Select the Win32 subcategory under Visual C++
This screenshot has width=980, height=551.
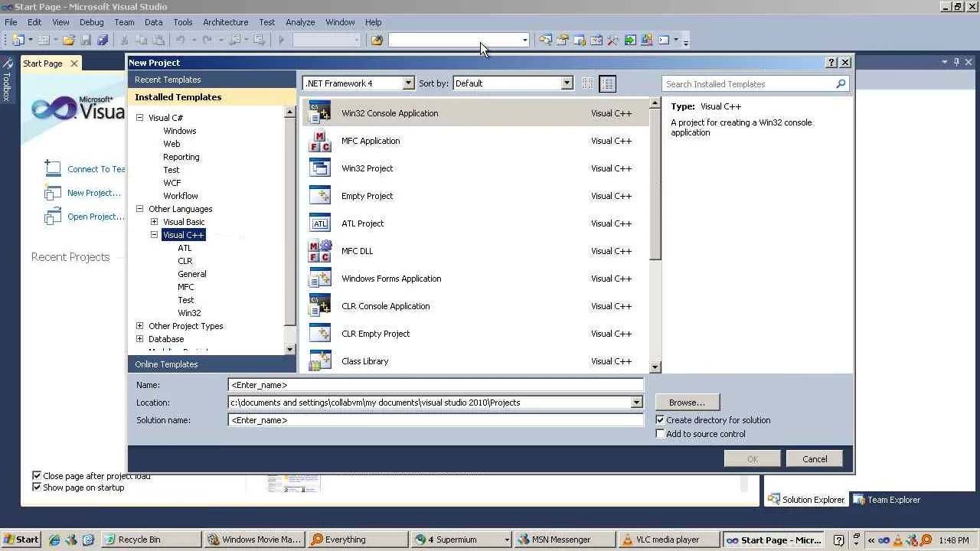click(189, 313)
